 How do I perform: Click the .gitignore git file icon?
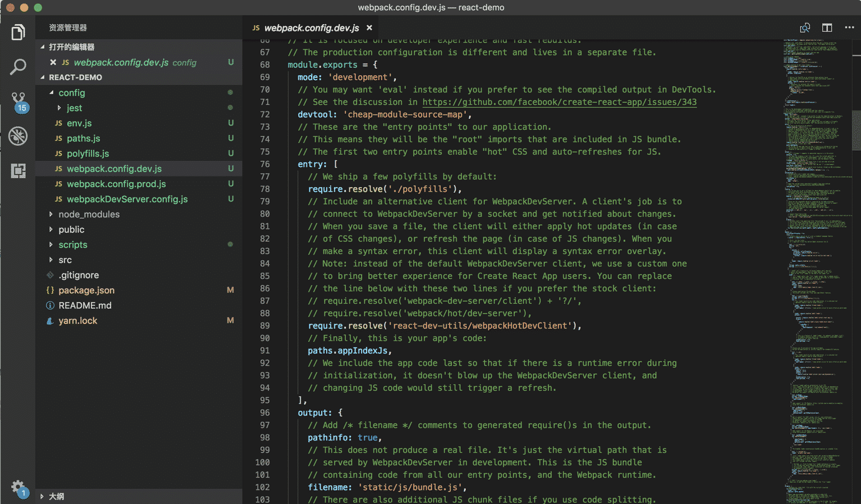[50, 275]
